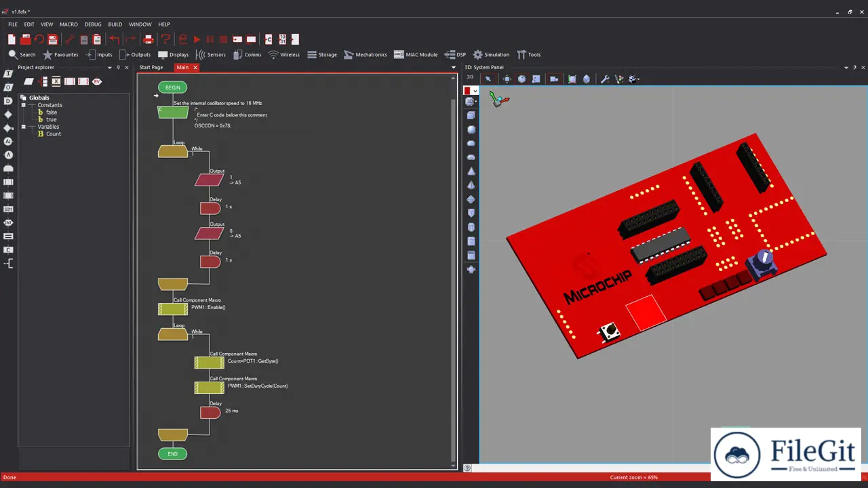Pause the simulation using the pause icon
The image size is (868, 488).
(x=210, y=39)
